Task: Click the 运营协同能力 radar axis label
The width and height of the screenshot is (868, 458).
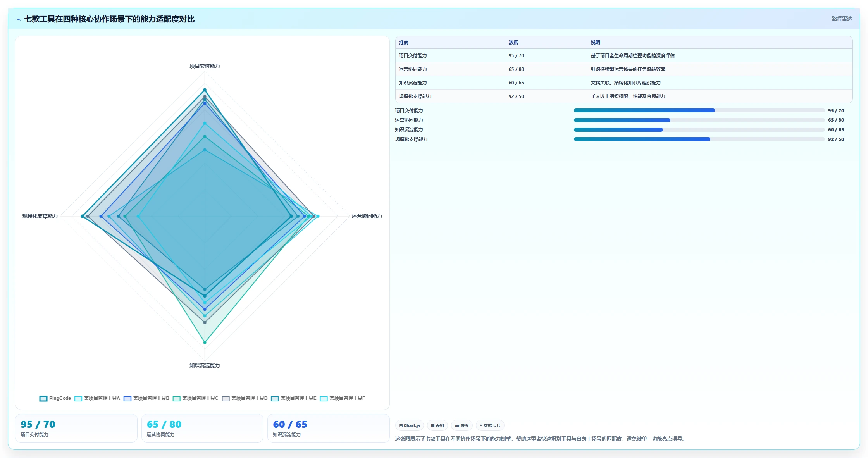Action: click(x=367, y=216)
